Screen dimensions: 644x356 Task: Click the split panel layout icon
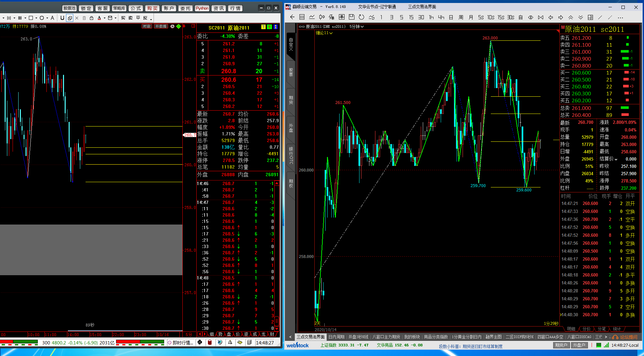tap(590, 17)
